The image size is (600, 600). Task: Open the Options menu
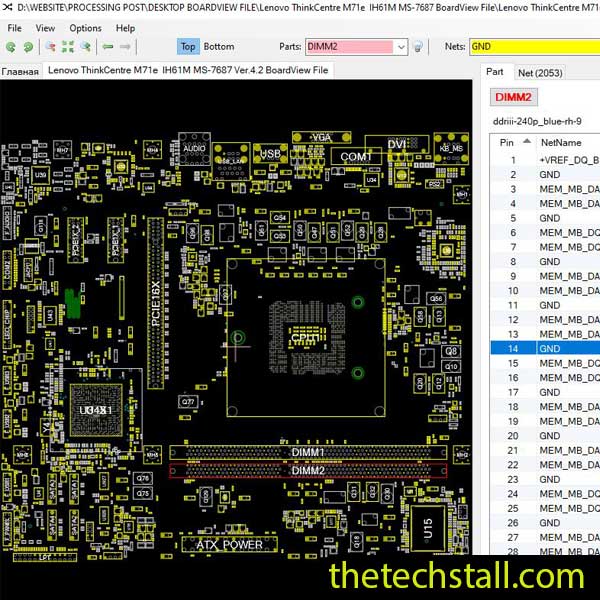[85, 28]
